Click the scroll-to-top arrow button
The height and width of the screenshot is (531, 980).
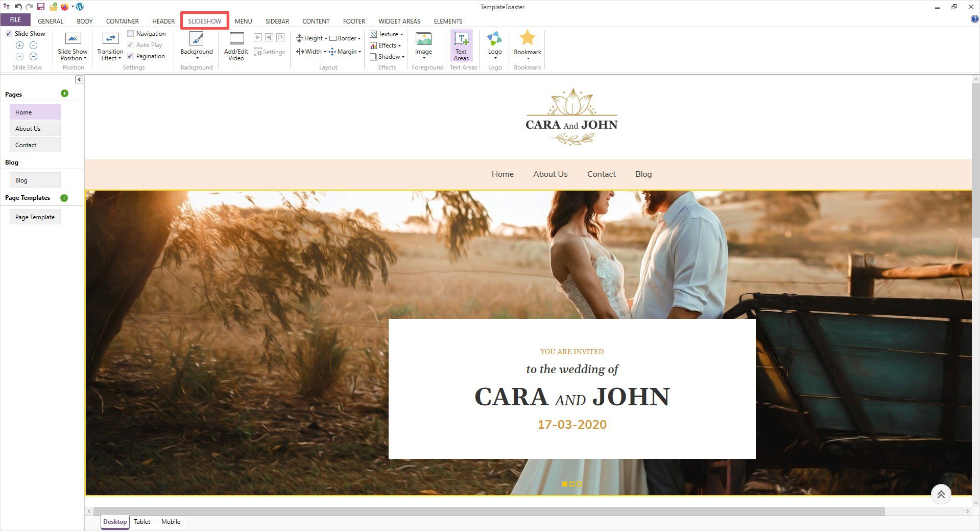(x=941, y=494)
